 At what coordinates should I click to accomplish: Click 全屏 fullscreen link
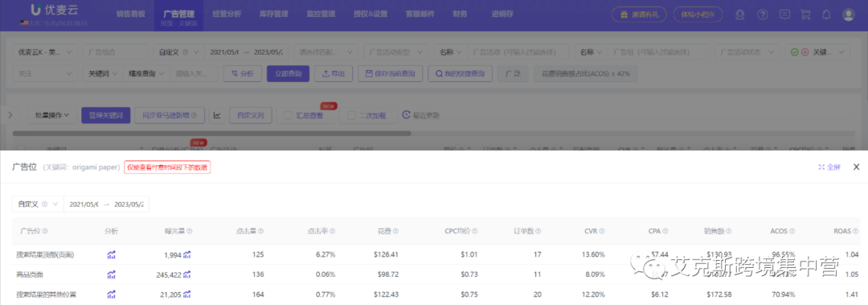(829, 167)
